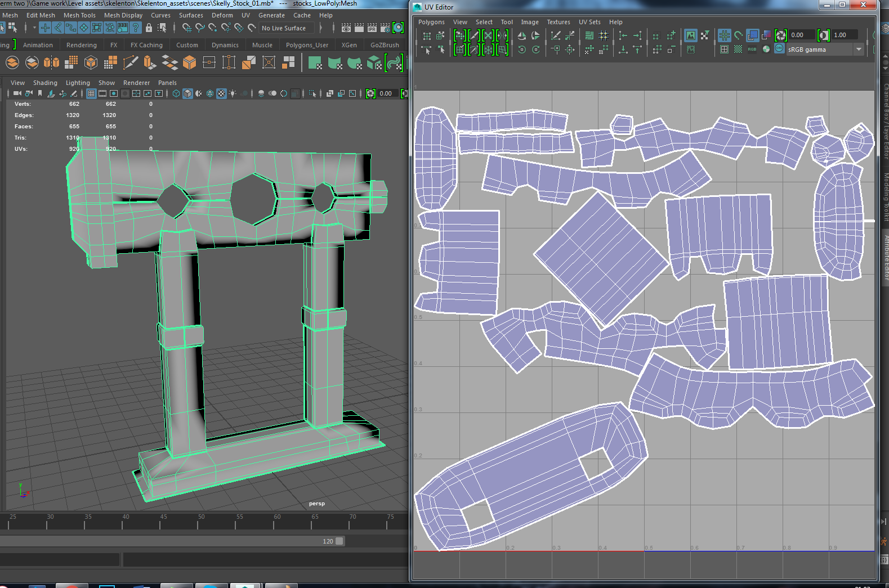Open the sRGB gamma view transform dropdown
The image size is (889, 588).
(x=824, y=50)
